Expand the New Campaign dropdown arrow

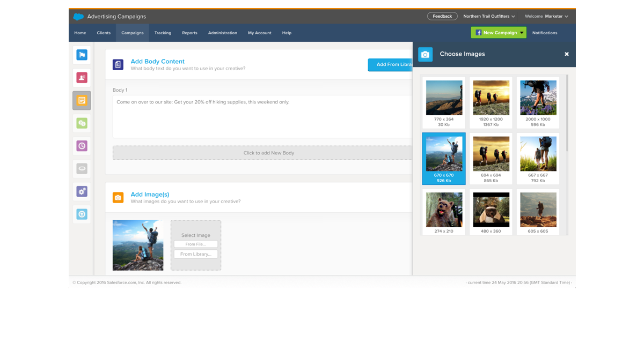click(522, 33)
